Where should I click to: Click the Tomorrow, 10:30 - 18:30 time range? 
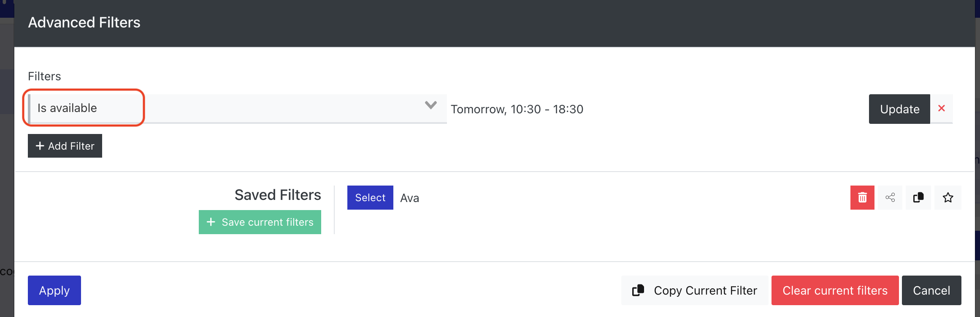point(517,109)
